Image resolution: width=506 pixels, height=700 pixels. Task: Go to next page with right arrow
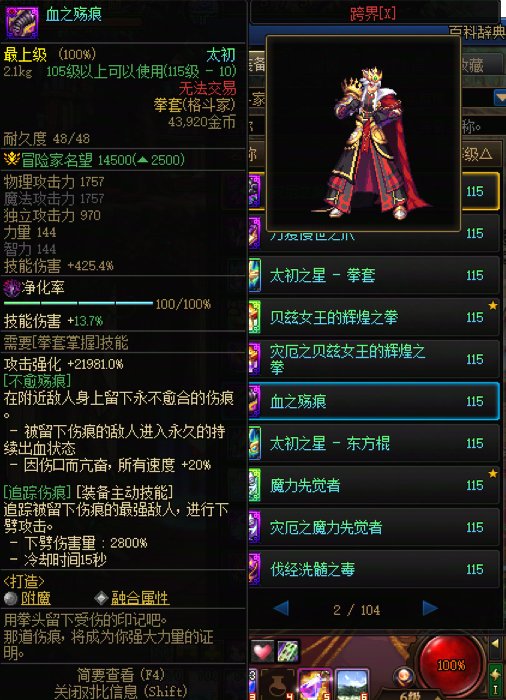430,608
